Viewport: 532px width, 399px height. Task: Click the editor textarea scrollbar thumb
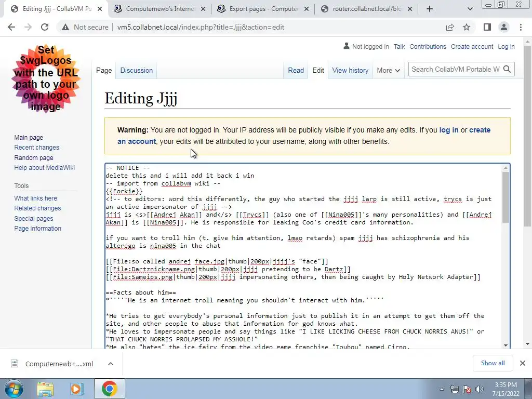(506, 197)
